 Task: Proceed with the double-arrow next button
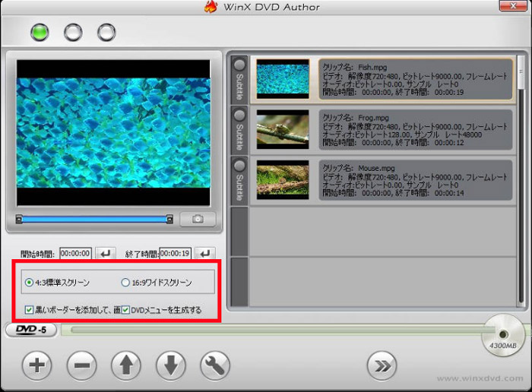click(382, 366)
